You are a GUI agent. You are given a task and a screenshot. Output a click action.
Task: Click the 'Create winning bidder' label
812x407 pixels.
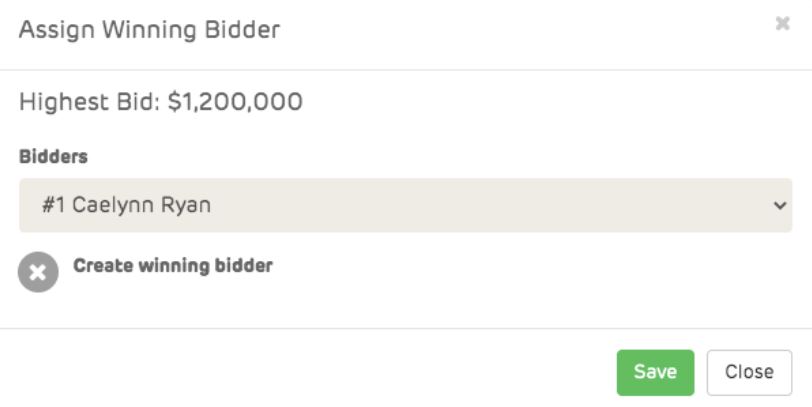(173, 266)
